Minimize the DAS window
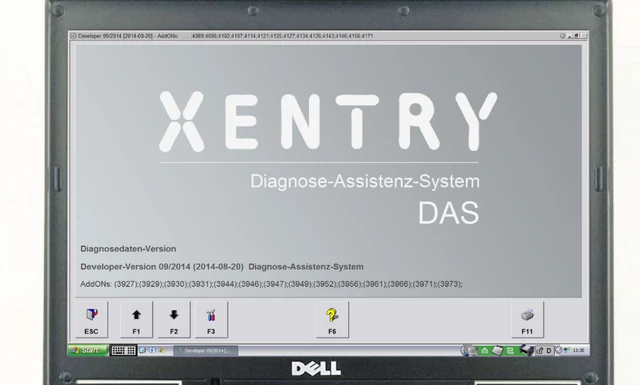Viewport: 640px width, 385px height. coord(570,36)
